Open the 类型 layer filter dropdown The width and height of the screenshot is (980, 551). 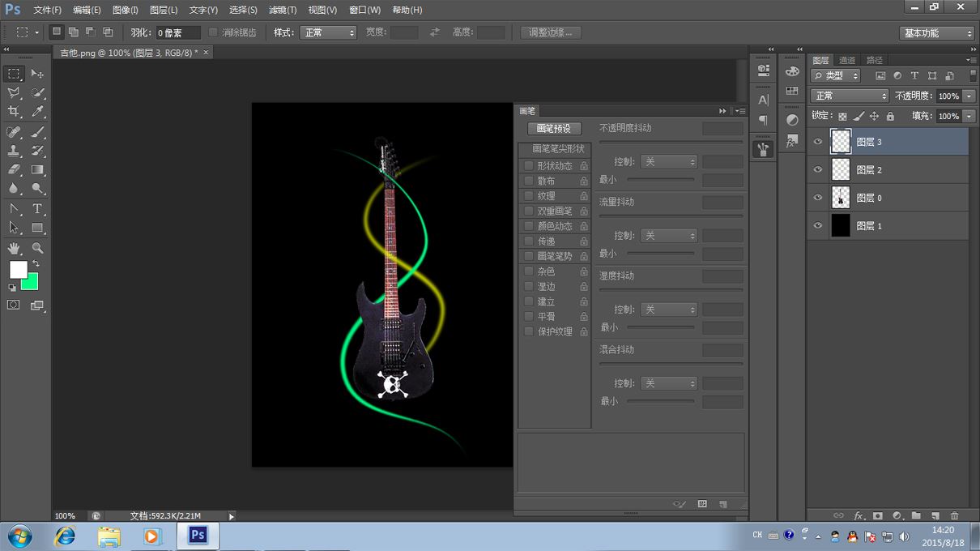coord(837,75)
